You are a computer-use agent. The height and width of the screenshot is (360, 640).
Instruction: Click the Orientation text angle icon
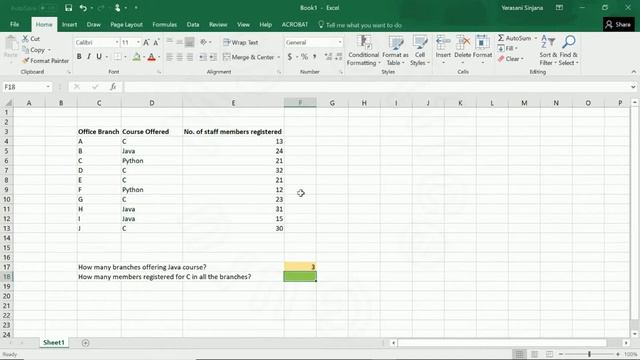pyautogui.click(x=204, y=42)
